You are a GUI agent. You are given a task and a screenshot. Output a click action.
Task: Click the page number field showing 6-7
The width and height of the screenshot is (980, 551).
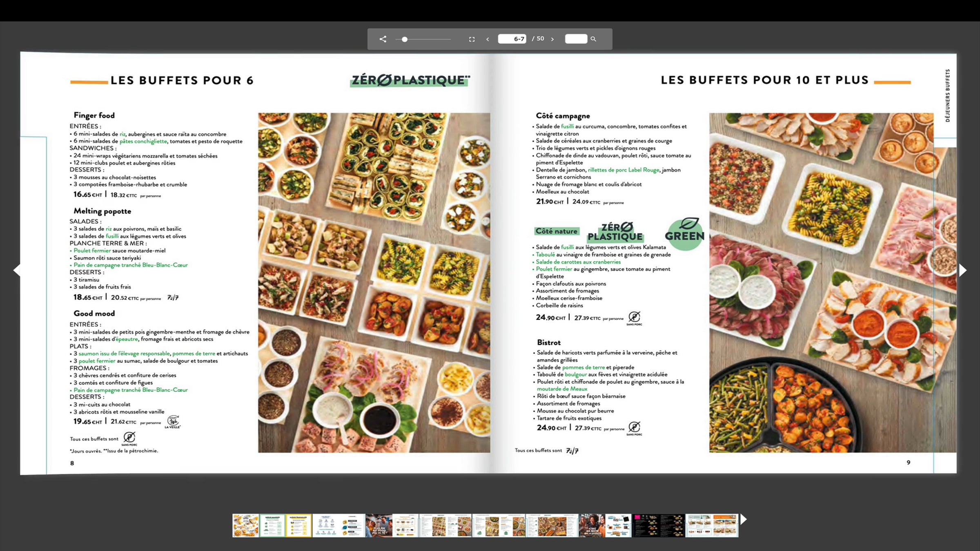(512, 39)
